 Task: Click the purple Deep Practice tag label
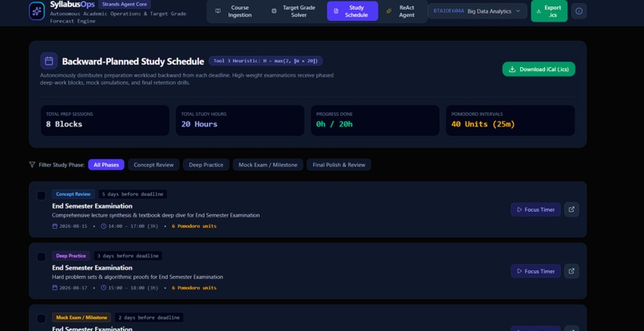(x=71, y=256)
